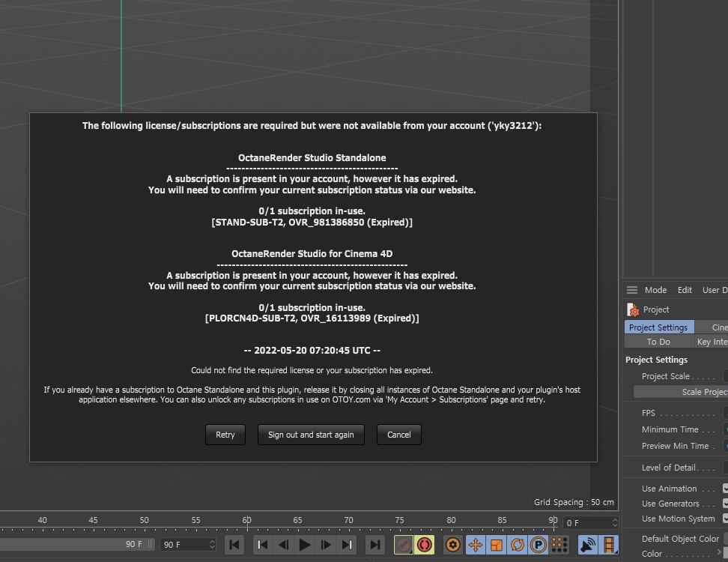Go to end of animation
The height and width of the screenshot is (562, 728).
coord(375,545)
